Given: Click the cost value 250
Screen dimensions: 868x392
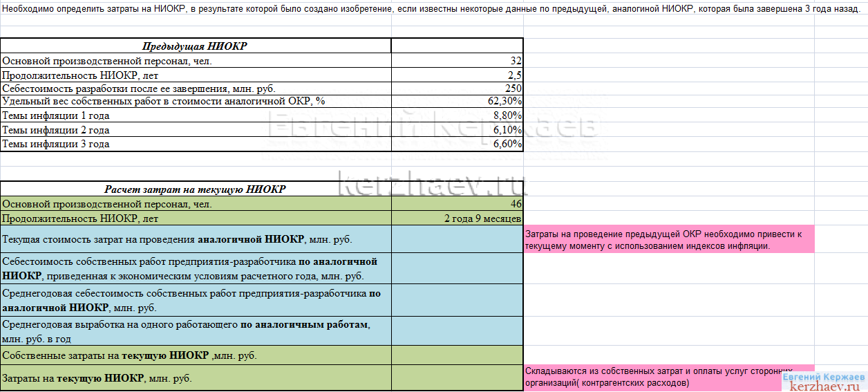Looking at the screenshot, I should click(457, 88).
